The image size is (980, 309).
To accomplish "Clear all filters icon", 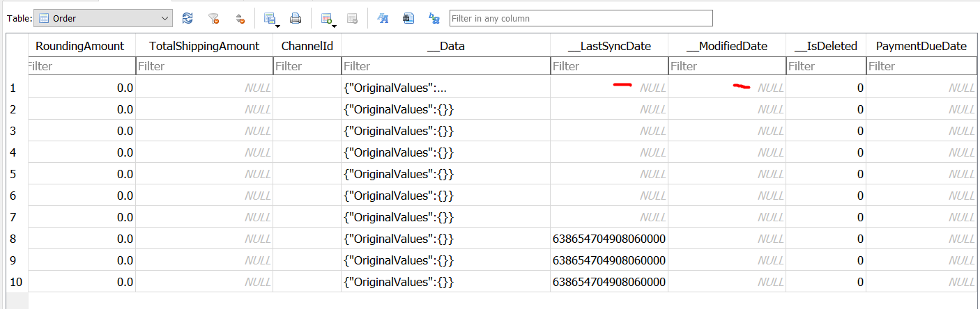I will click(214, 19).
